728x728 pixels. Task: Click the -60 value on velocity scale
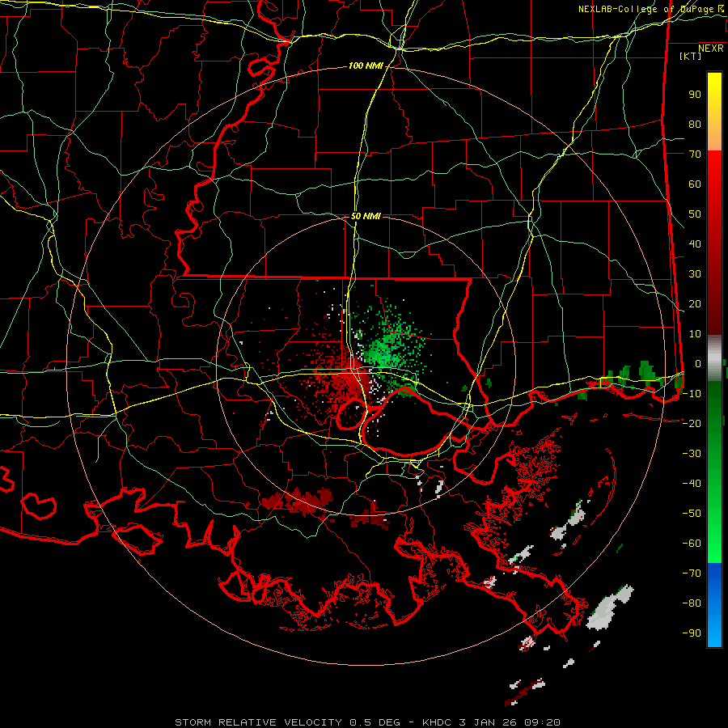coord(692,544)
